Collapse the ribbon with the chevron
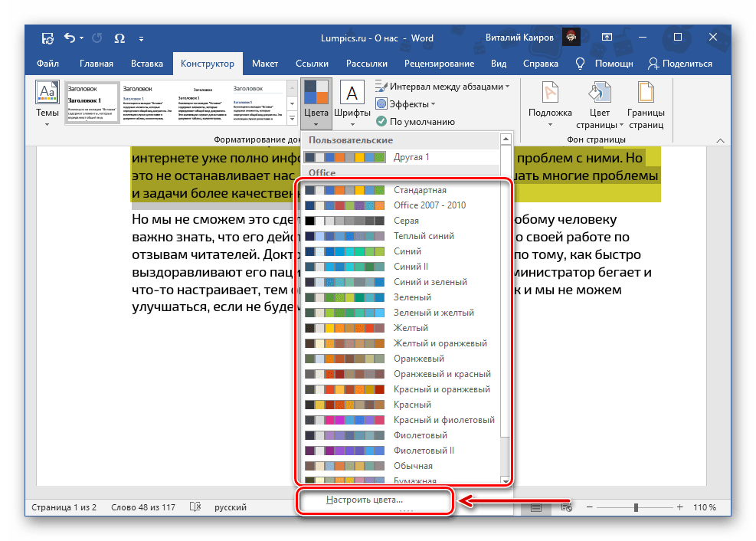This screenshot has width=756, height=541. 720,140
